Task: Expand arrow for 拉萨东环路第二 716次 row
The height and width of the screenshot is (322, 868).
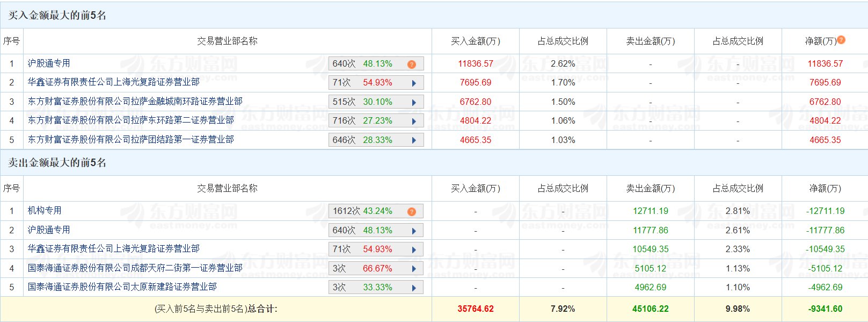Action: (414, 121)
